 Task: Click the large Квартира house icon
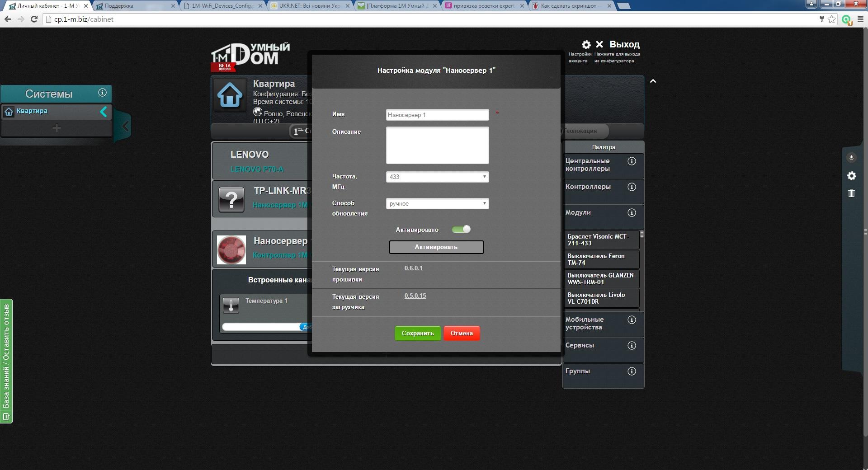[x=230, y=95]
